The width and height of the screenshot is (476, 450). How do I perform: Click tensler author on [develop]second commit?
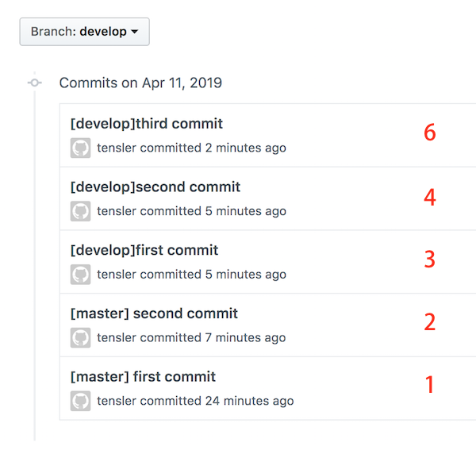coord(117,211)
